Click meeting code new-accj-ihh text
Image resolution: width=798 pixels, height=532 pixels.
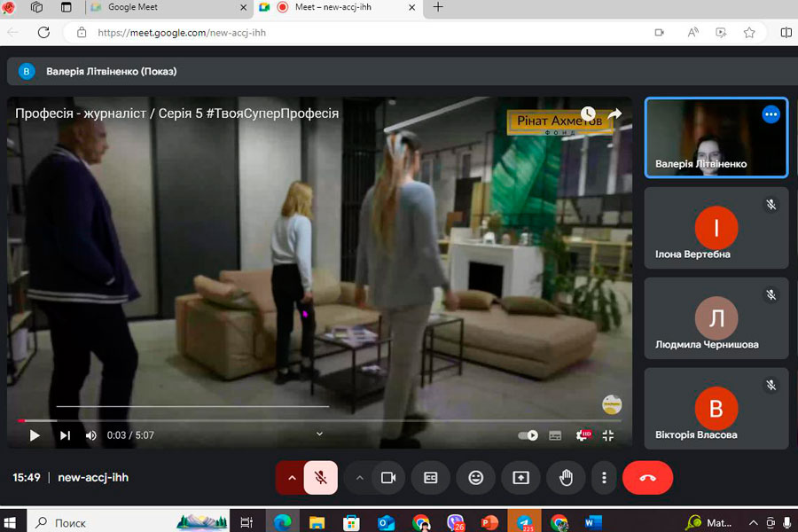click(93, 478)
